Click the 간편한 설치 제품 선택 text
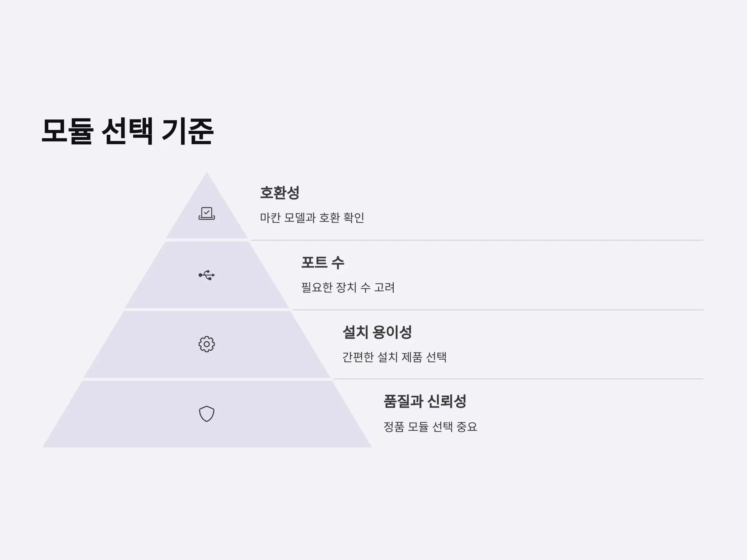This screenshot has height=560, width=747. click(394, 357)
